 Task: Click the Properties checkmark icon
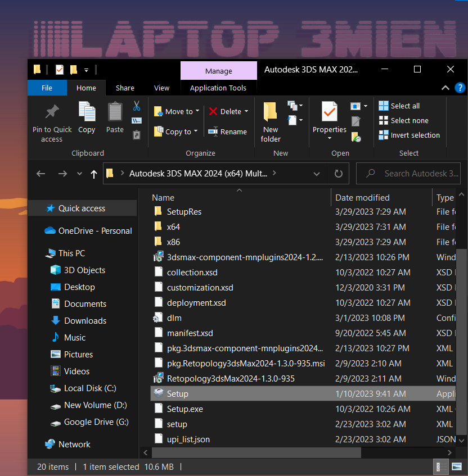click(x=330, y=112)
